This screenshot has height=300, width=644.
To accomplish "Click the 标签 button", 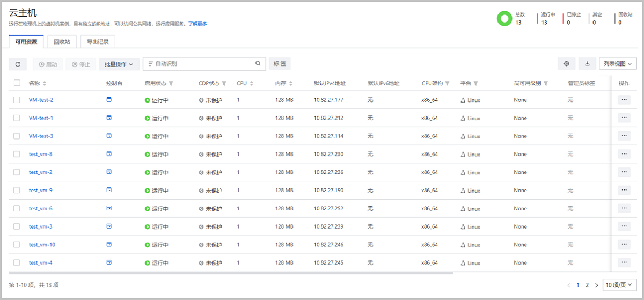I will (x=280, y=64).
